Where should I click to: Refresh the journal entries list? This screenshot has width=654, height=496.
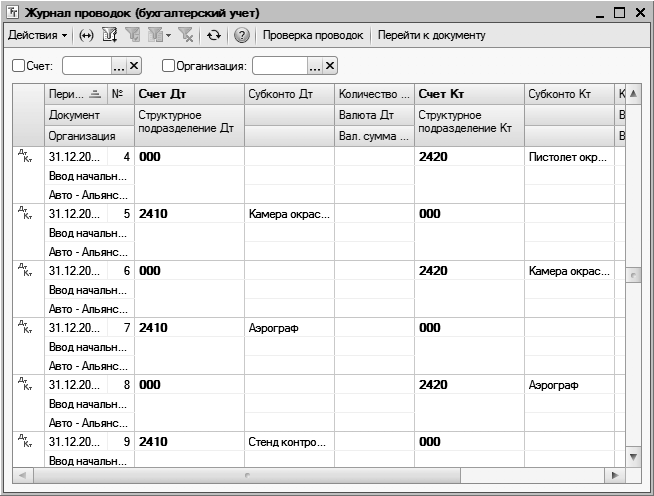pos(214,35)
